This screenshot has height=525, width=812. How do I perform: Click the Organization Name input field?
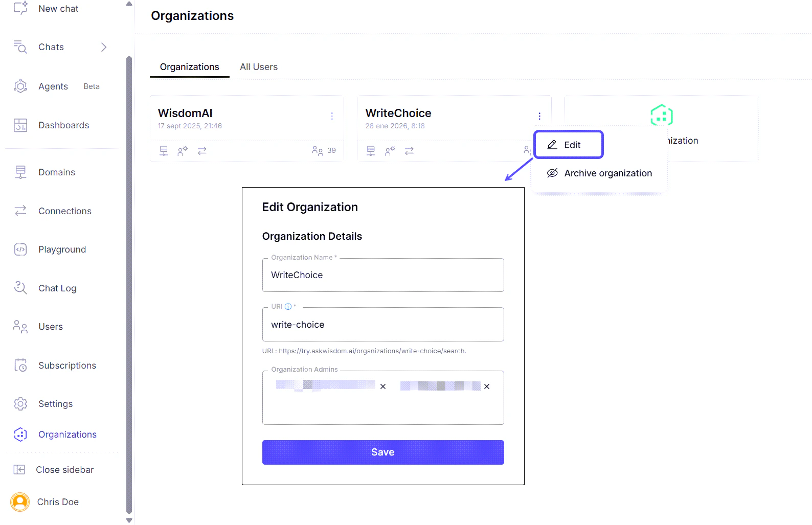point(383,275)
